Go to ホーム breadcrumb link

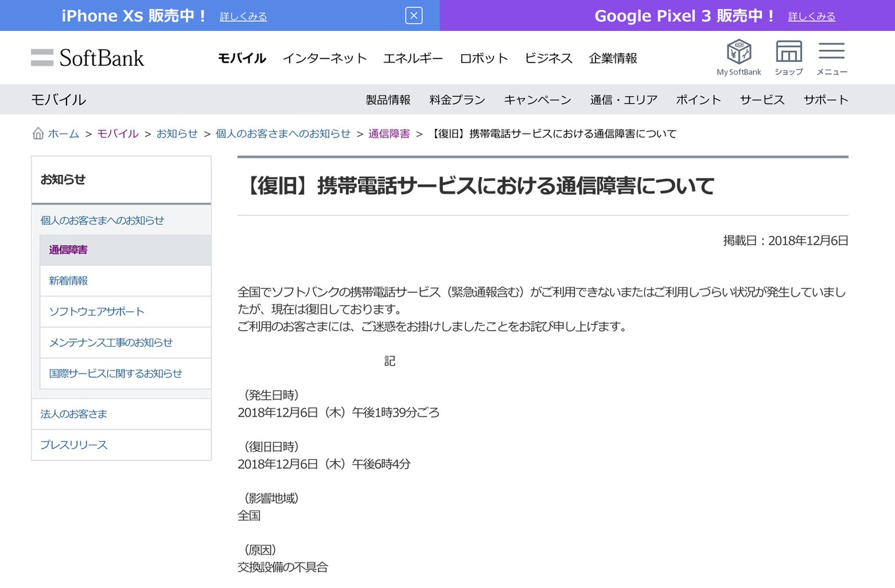pyautogui.click(x=63, y=134)
